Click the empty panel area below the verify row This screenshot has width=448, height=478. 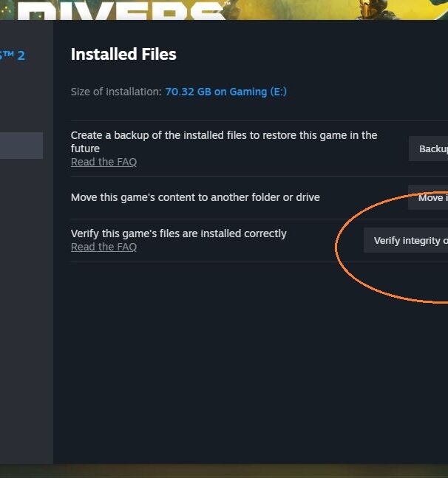(x=250, y=363)
